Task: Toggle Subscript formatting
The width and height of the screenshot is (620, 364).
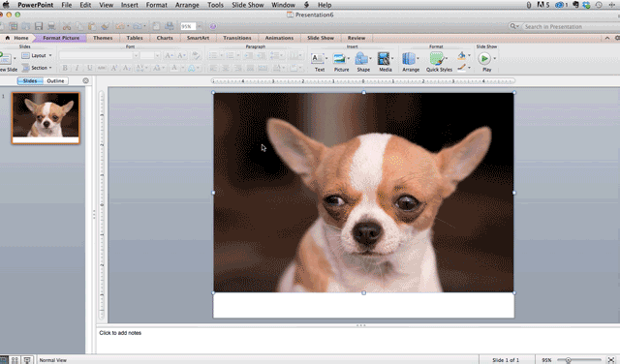Action: tap(126, 68)
